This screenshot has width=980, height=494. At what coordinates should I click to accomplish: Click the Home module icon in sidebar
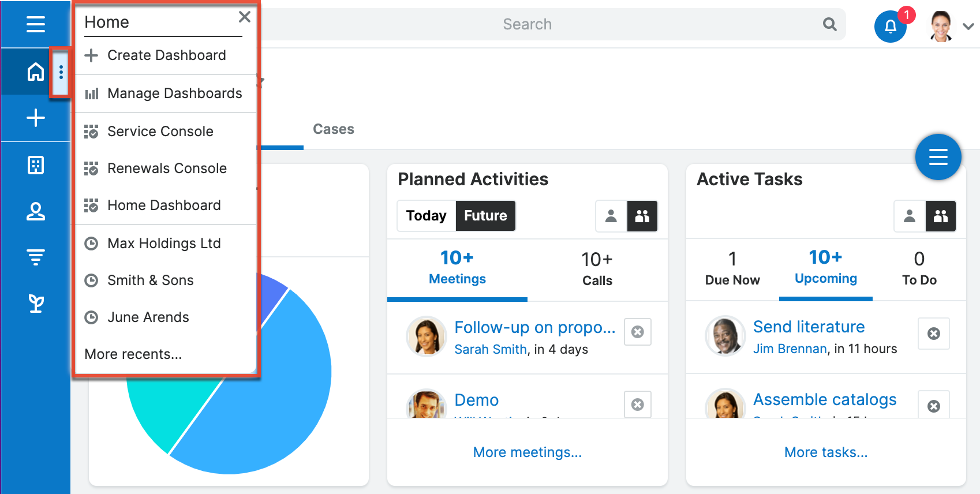[36, 72]
